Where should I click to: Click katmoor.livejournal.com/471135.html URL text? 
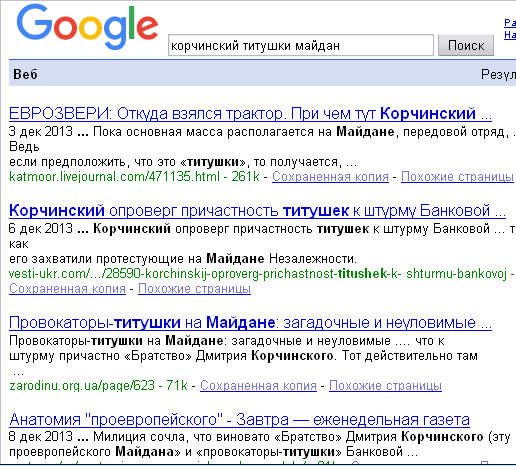(114, 177)
